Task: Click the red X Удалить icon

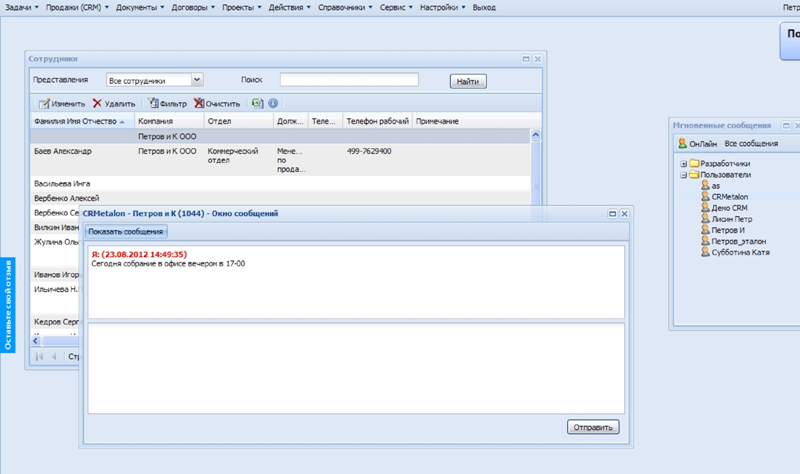Action: (x=97, y=103)
